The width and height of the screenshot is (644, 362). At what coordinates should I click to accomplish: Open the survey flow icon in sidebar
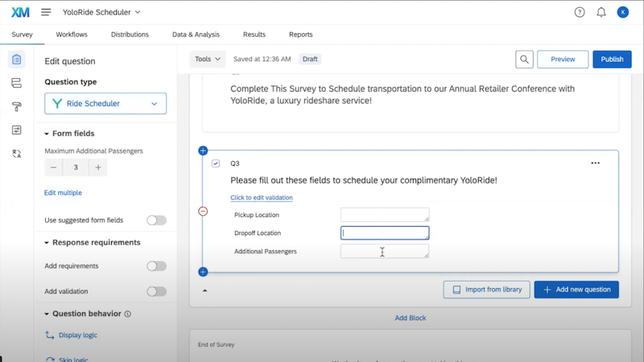16,83
